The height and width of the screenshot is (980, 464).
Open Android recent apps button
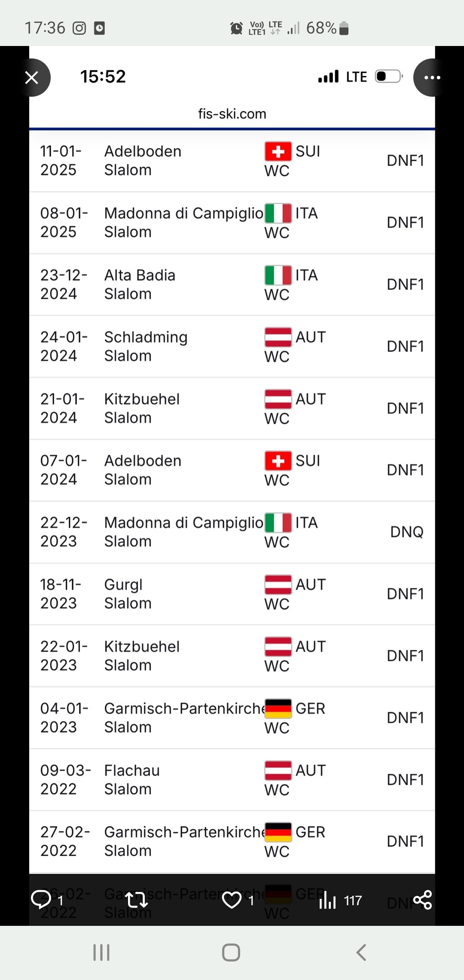[x=101, y=952]
